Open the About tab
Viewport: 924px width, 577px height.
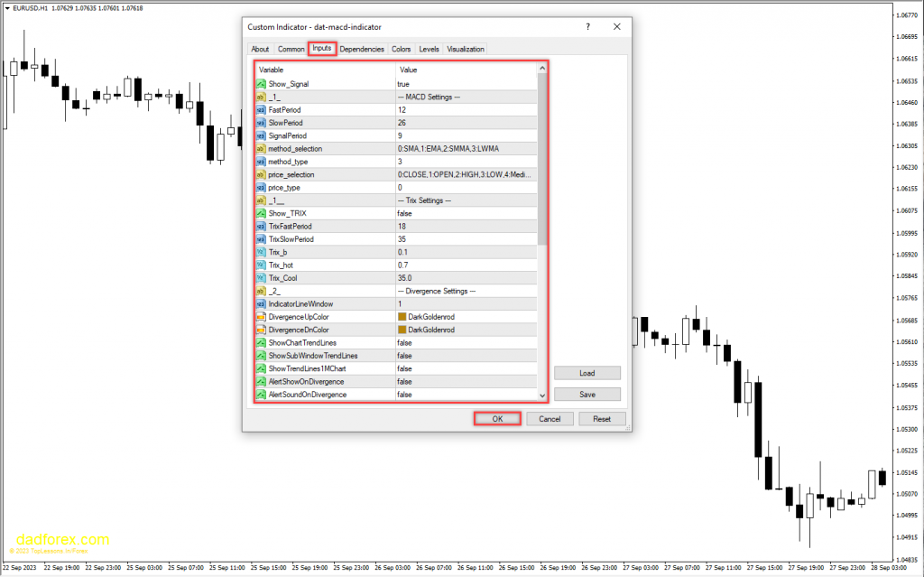260,49
